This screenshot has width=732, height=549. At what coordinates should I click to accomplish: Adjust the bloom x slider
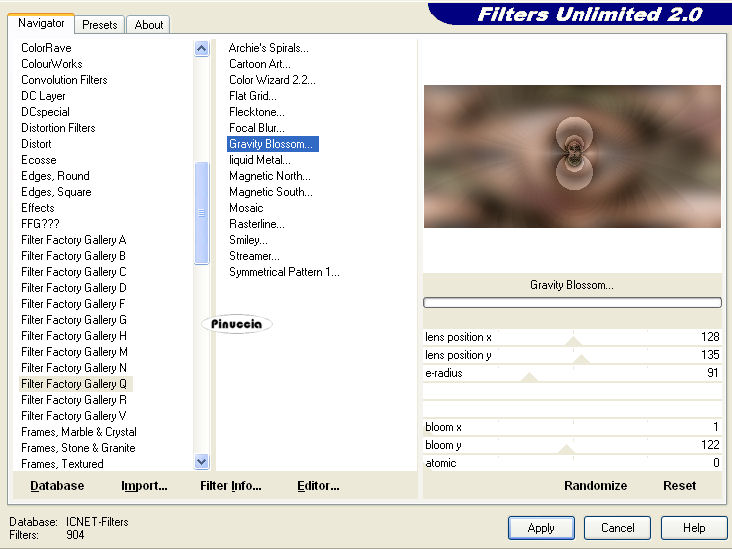click(572, 427)
